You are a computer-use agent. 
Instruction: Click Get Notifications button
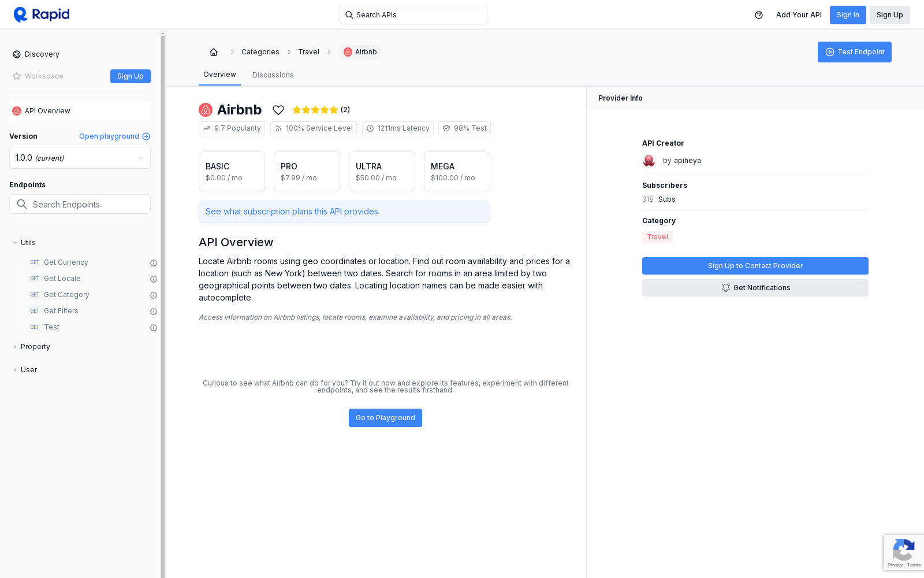point(755,288)
